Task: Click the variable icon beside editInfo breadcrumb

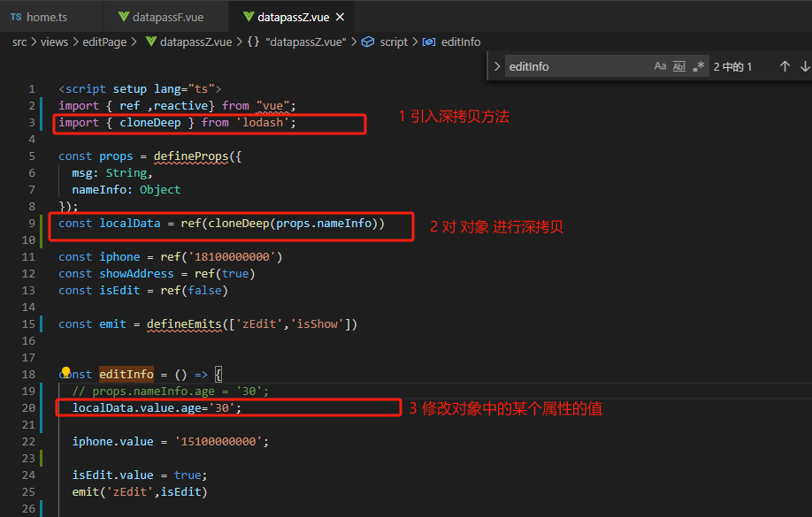Action: 429,42
